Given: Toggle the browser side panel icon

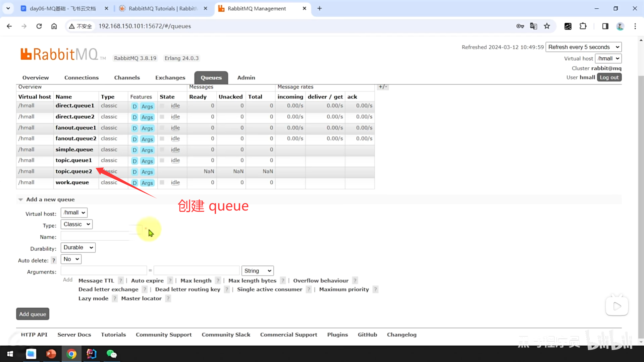Looking at the screenshot, I should pos(605,26).
